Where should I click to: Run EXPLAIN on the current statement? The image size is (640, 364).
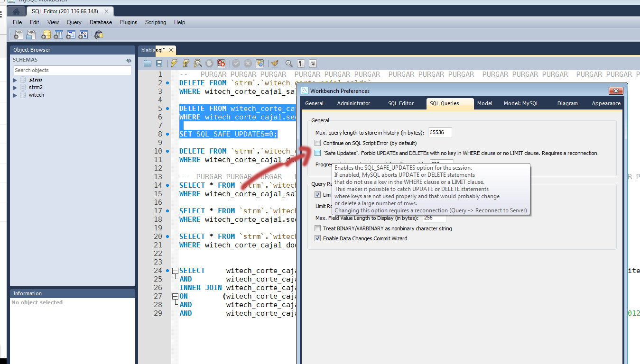click(x=197, y=63)
